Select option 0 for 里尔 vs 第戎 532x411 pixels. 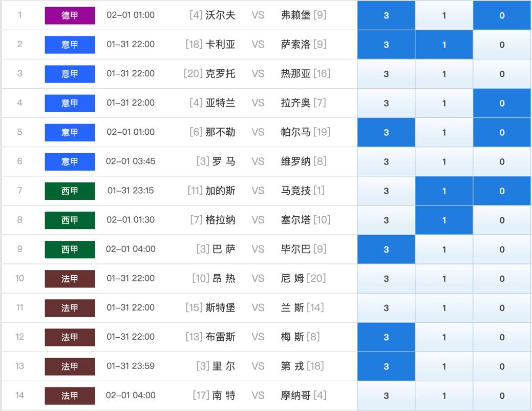[502, 366]
